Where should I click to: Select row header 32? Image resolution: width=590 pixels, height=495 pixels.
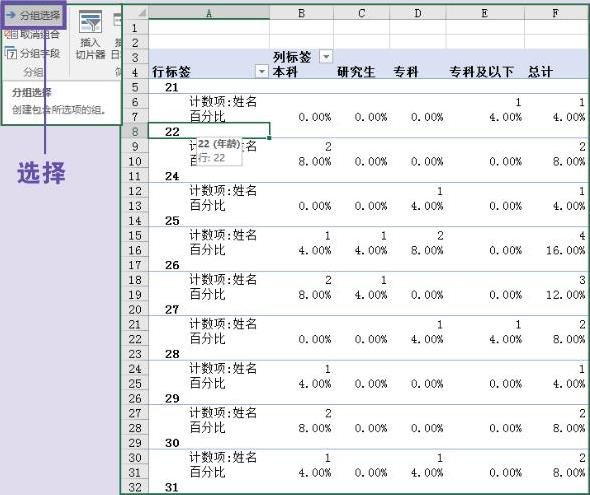pyautogui.click(x=135, y=487)
